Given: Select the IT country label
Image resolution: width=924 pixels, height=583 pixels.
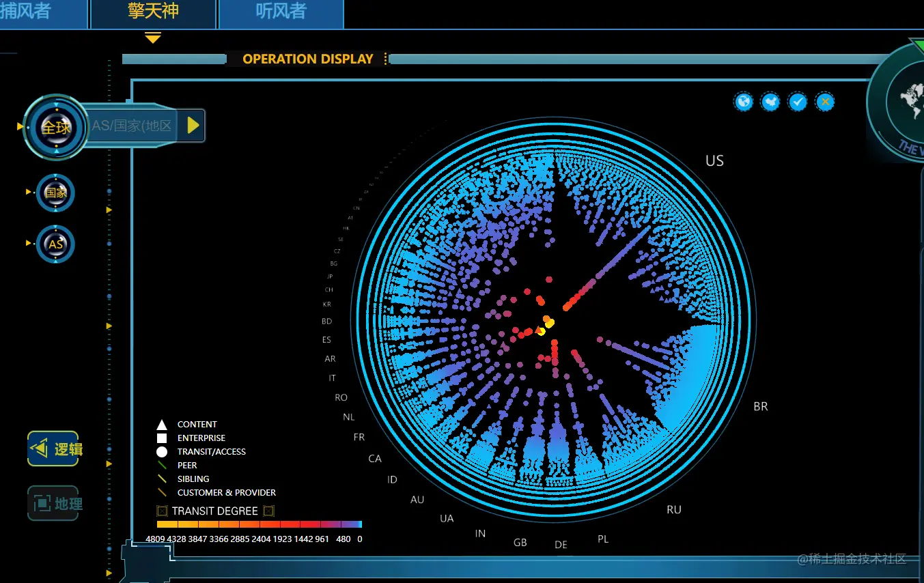Looking at the screenshot, I should pyautogui.click(x=333, y=378).
